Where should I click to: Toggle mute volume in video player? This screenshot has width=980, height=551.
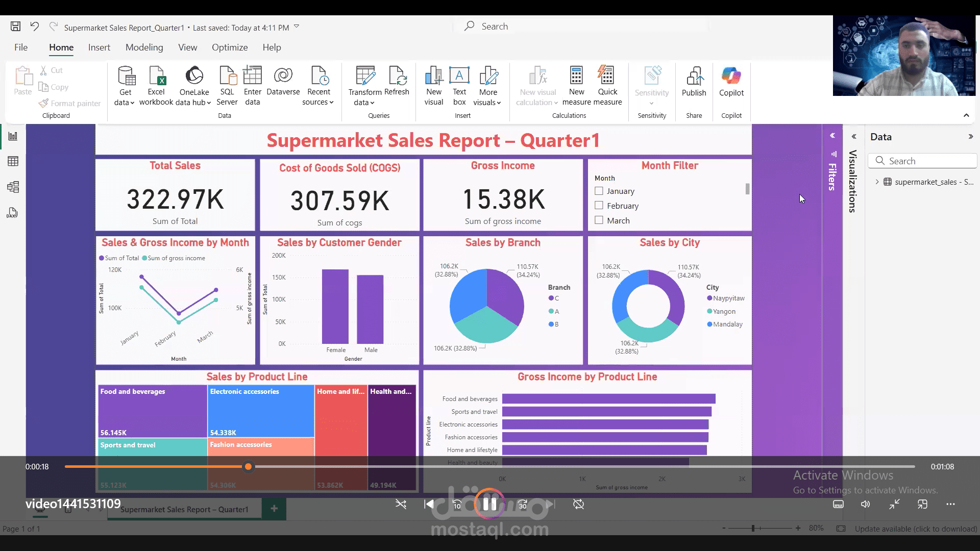866,505
